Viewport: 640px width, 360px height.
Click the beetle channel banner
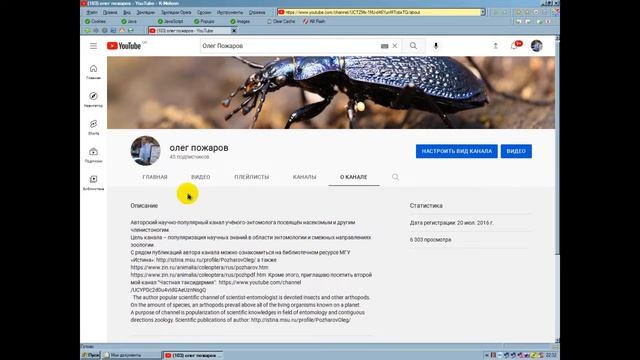coord(331,93)
